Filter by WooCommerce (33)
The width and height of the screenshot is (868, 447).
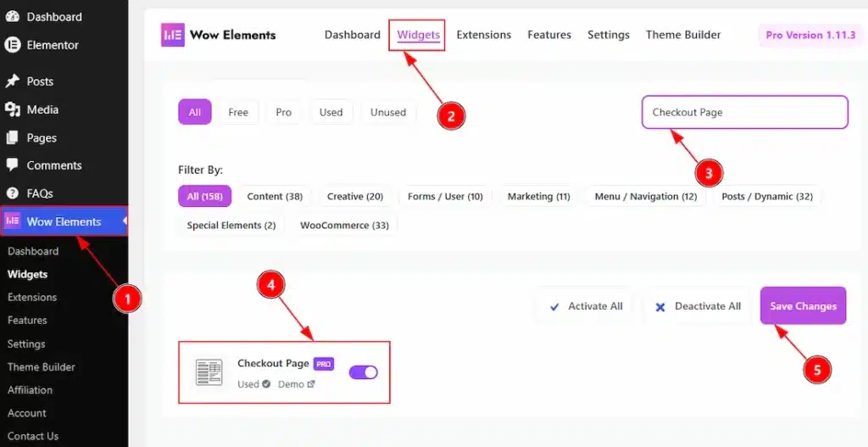tap(344, 226)
